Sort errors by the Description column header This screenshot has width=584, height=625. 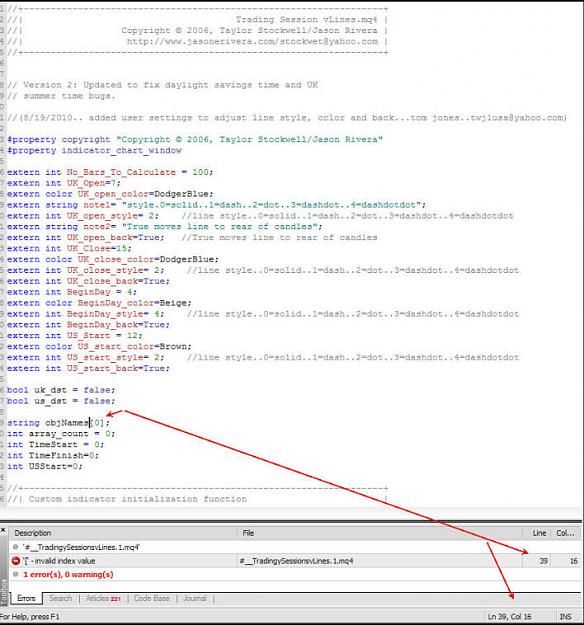click(124, 533)
